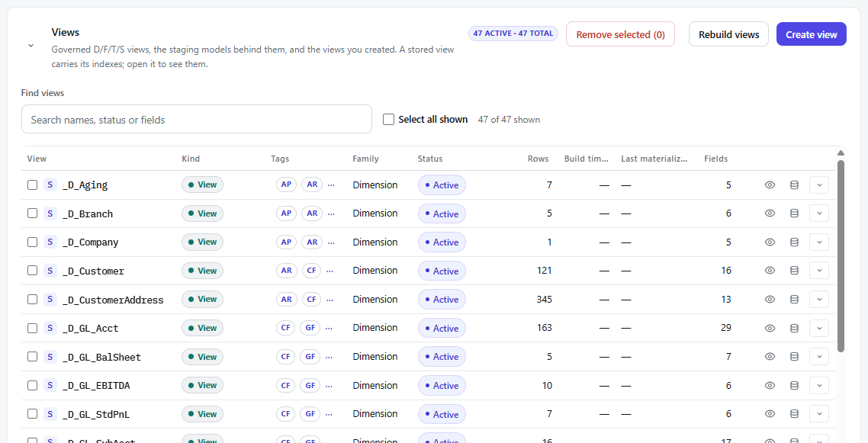
Task: Preview _D_CustomerAddress with eye icon
Action: coord(770,299)
